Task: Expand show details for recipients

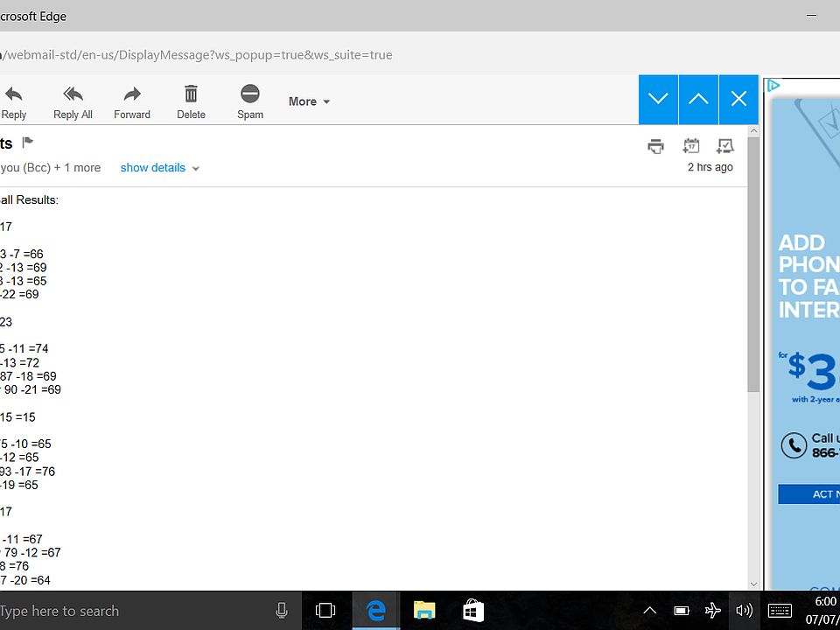Action: tap(159, 168)
